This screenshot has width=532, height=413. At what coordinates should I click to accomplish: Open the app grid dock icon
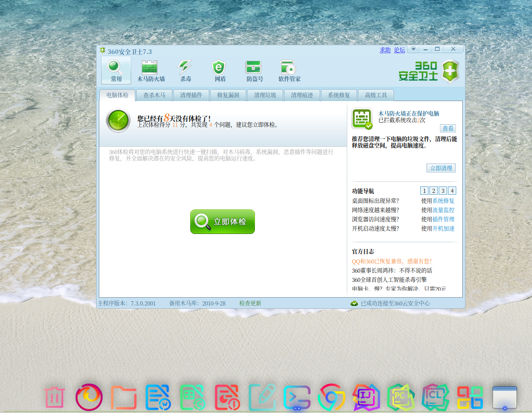[x=470, y=397]
